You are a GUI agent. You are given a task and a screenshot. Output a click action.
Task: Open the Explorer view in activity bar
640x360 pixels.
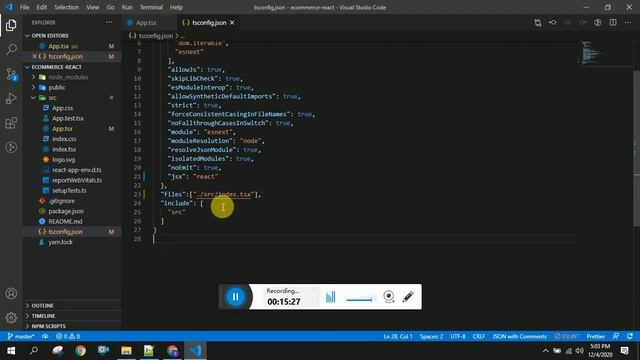pos(11,25)
